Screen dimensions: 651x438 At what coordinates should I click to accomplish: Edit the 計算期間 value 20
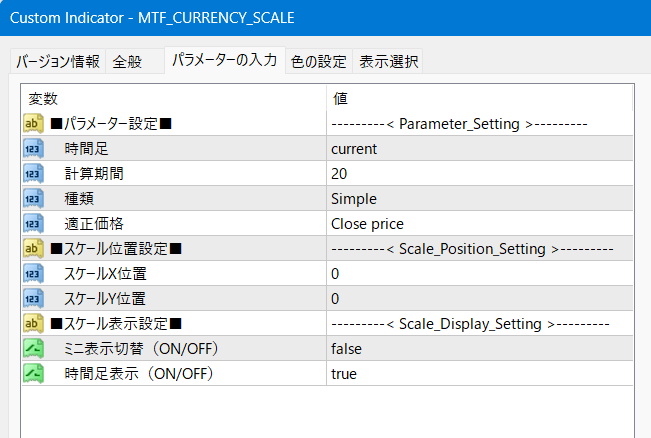pos(480,174)
